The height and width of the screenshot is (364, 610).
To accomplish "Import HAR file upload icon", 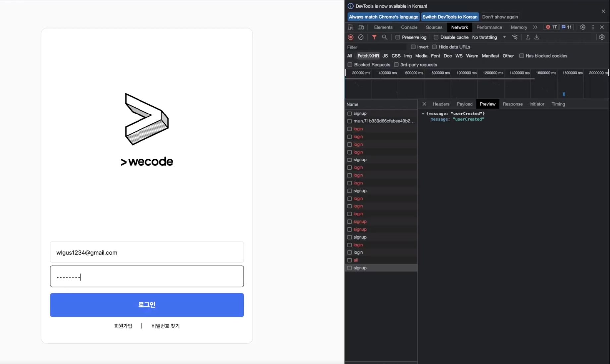I will pyautogui.click(x=528, y=37).
